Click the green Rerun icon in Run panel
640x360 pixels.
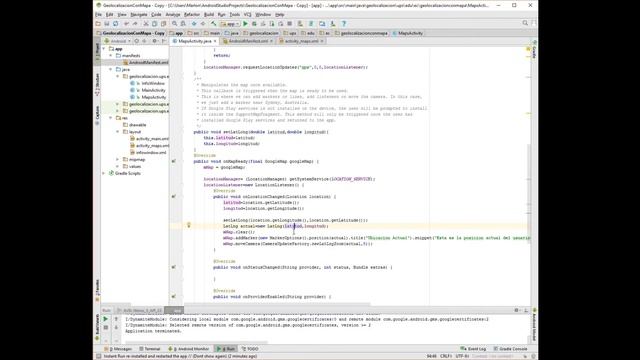click(105, 319)
